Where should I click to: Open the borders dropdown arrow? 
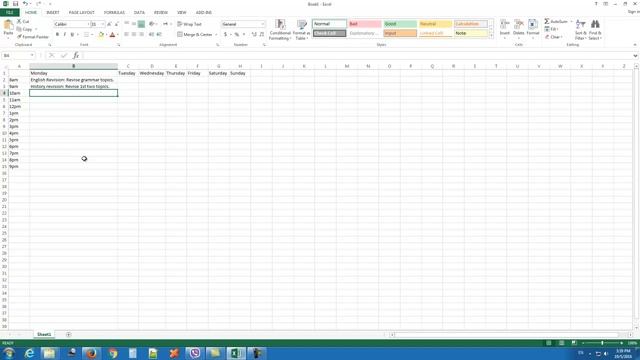click(x=91, y=35)
